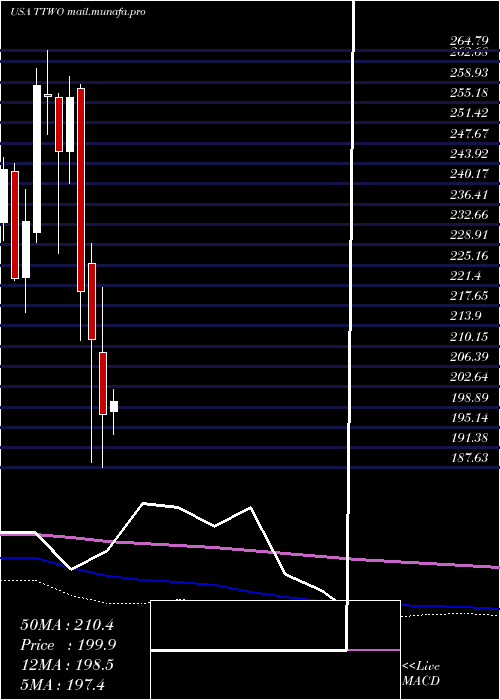Click the 225.16 price axis label
500x700 pixels.
(469, 256)
